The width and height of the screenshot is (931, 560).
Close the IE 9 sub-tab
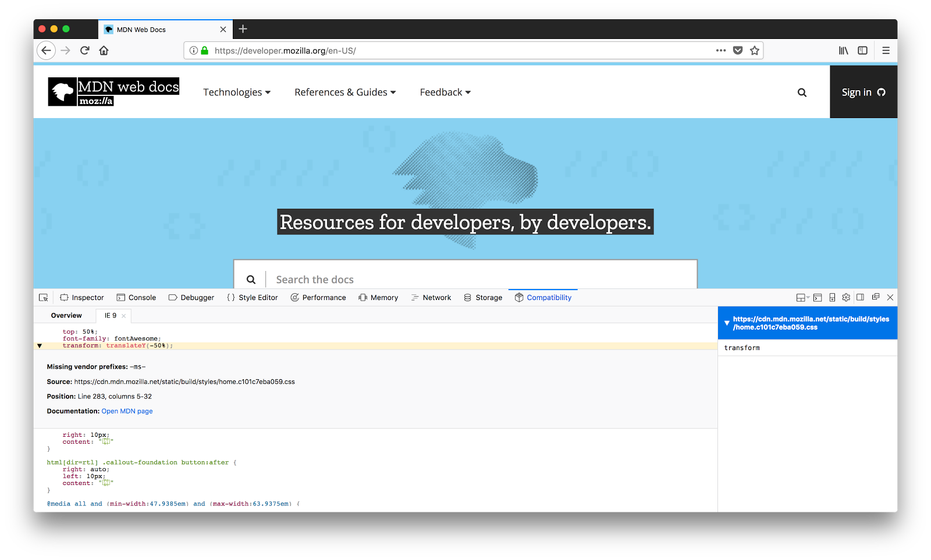tap(124, 316)
